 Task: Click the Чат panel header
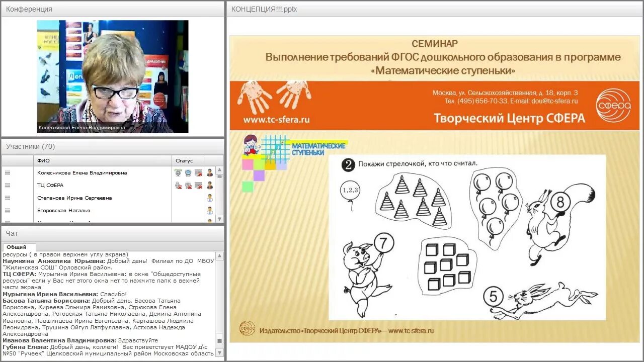point(113,233)
